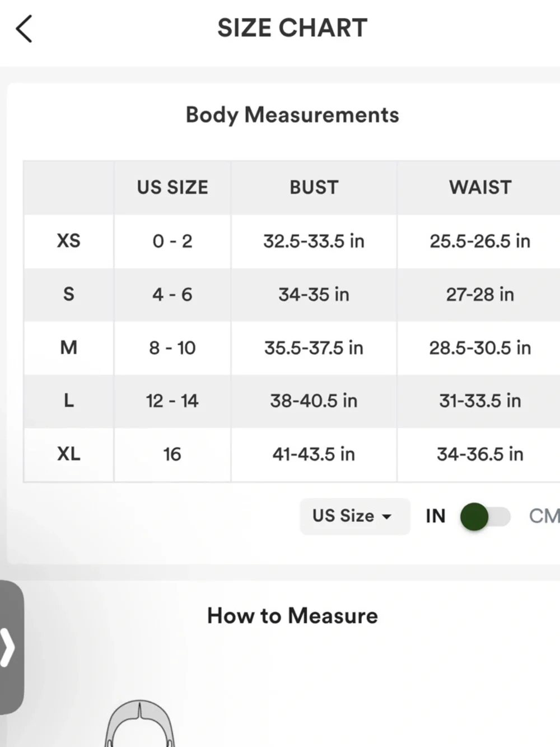Viewport: 560px width, 747px height.
Task: Click the 28.5-30.5 in waist cell
Action: click(x=480, y=347)
